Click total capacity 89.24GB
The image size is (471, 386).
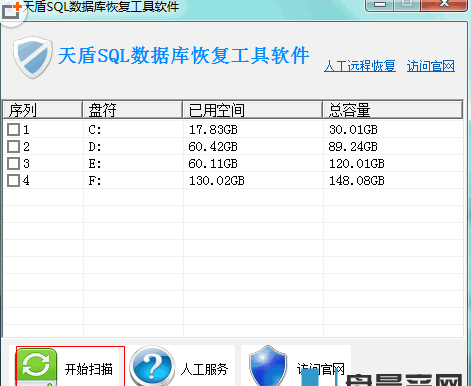[353, 147]
